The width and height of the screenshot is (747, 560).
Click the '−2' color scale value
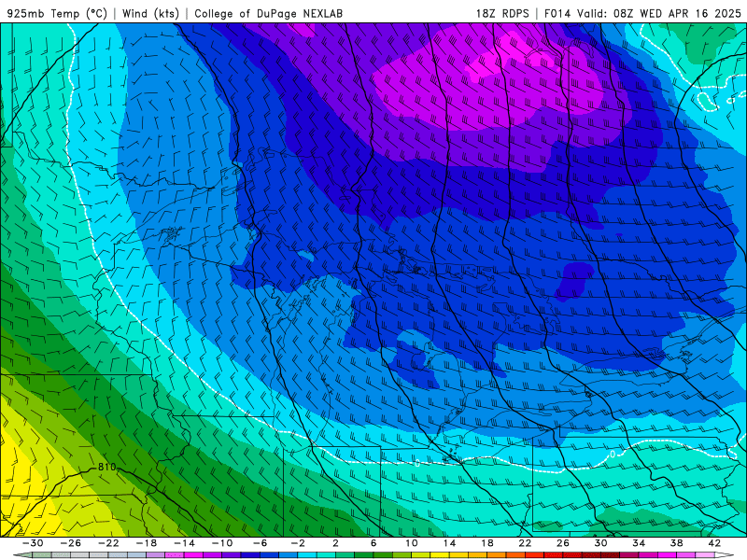(298, 543)
